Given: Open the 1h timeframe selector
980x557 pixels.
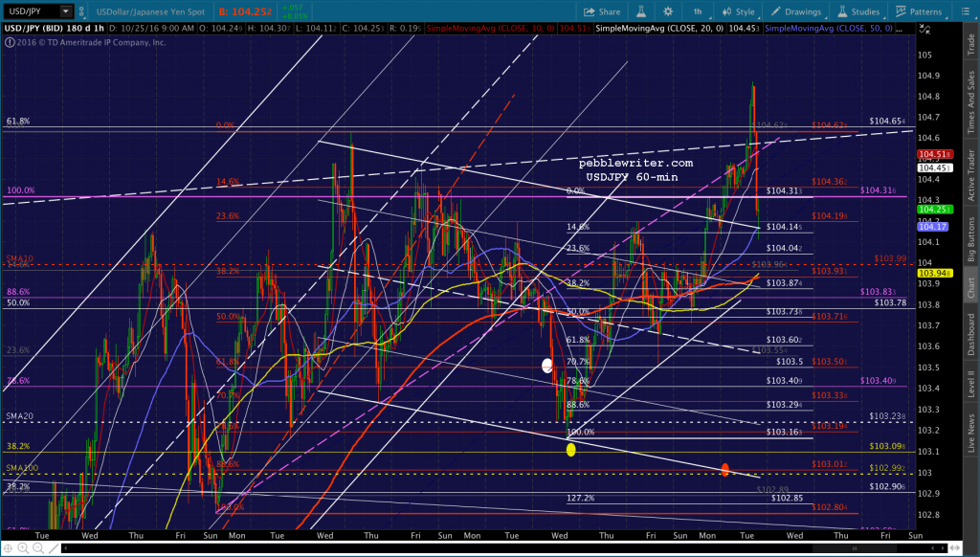Looking at the screenshot, I should [x=698, y=11].
